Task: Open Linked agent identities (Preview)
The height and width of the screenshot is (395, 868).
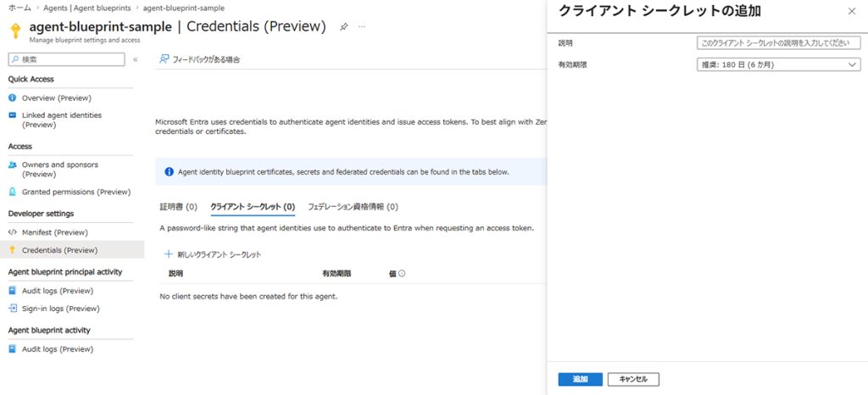Action: click(62, 120)
